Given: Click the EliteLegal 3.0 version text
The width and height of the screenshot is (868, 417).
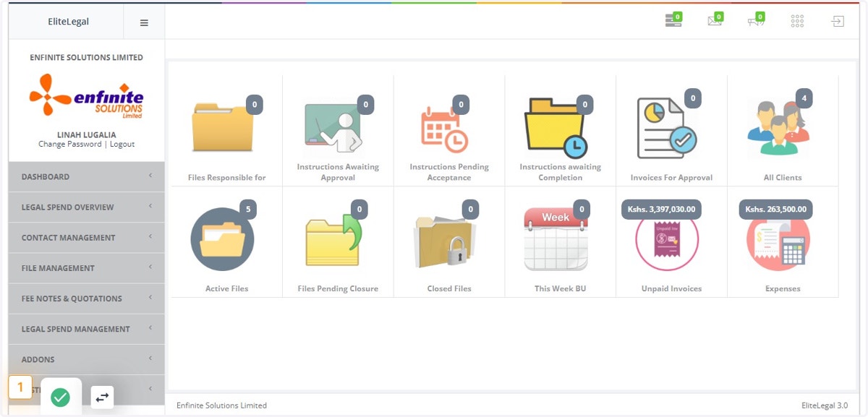Looking at the screenshot, I should click(825, 405).
